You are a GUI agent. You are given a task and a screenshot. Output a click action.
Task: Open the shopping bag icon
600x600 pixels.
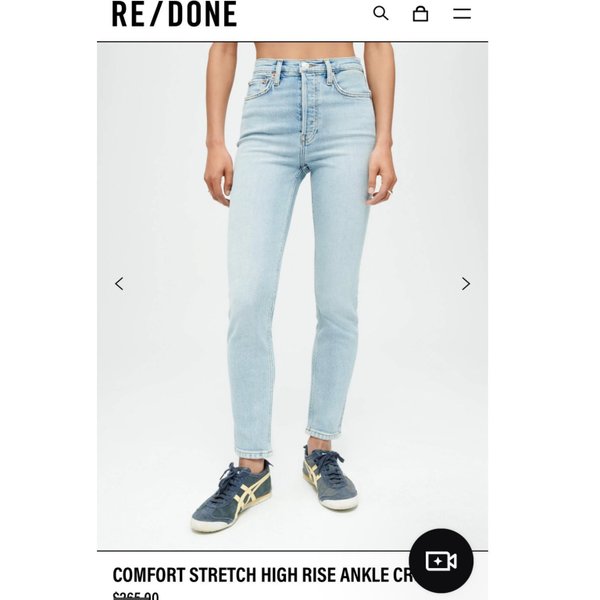[420, 14]
